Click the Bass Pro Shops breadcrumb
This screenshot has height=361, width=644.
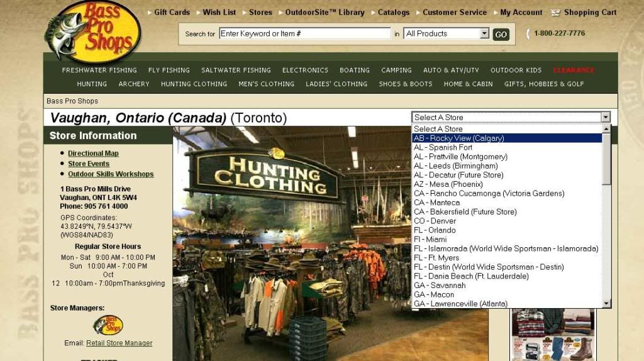[72, 101]
